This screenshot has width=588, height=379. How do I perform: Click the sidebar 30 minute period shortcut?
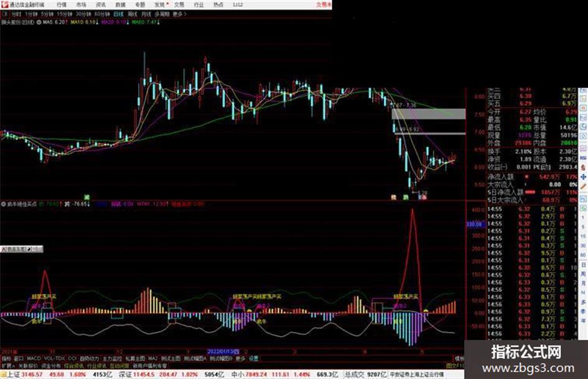pyautogui.click(x=583, y=245)
